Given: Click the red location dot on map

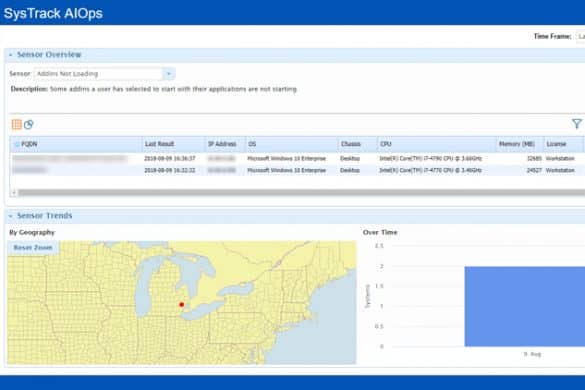Looking at the screenshot, I should (x=182, y=305).
